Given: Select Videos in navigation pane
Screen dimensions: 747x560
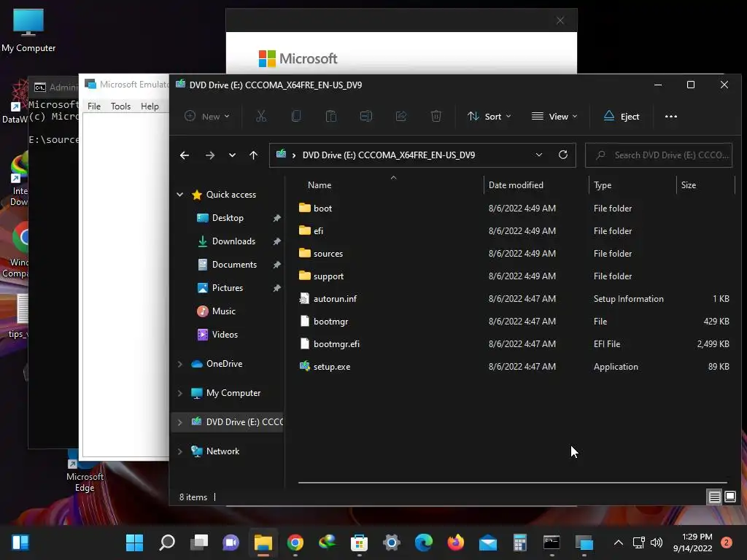Looking at the screenshot, I should pos(225,335).
